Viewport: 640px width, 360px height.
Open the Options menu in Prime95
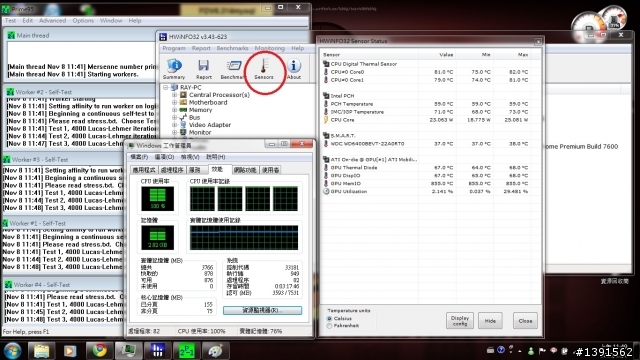(x=83, y=20)
